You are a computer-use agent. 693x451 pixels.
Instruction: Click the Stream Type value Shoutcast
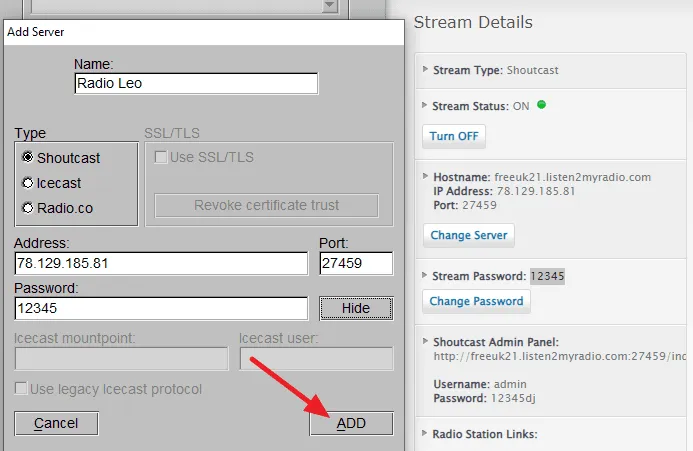[x=533, y=70]
